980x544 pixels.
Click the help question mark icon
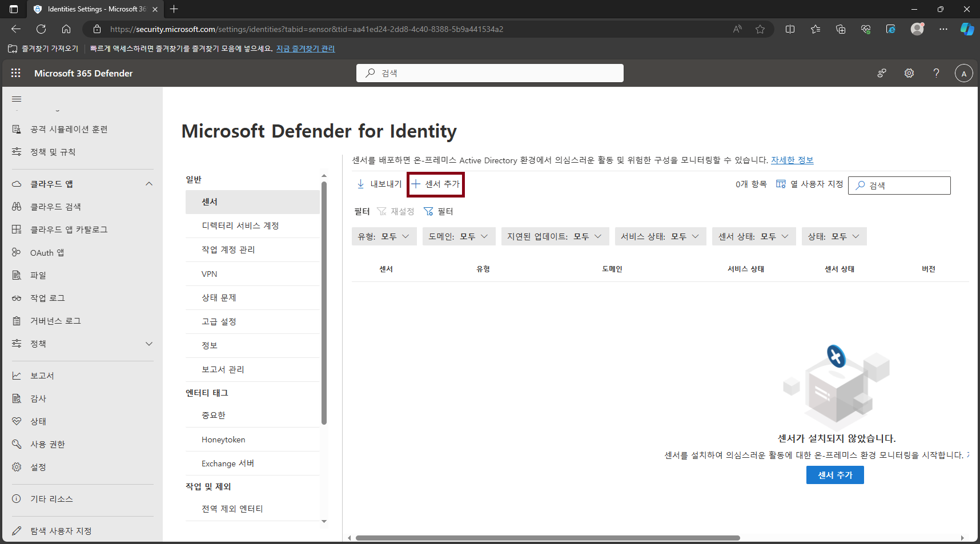(936, 73)
